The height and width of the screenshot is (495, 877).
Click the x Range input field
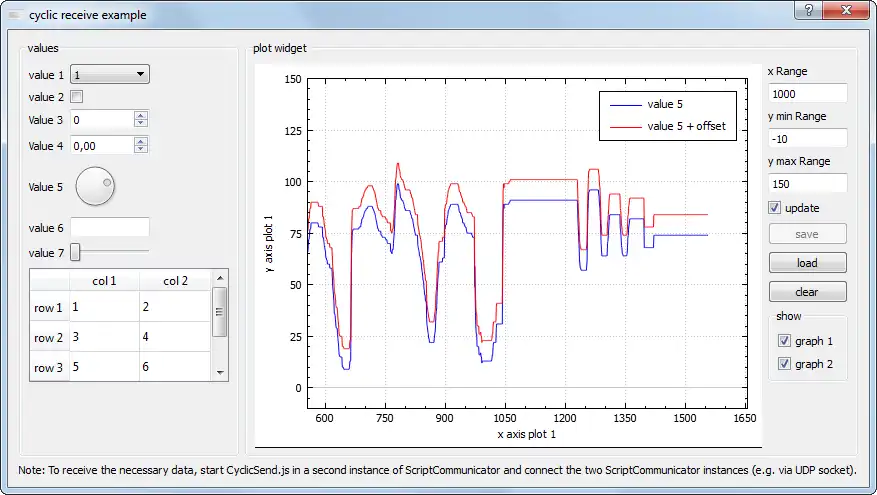(808, 94)
